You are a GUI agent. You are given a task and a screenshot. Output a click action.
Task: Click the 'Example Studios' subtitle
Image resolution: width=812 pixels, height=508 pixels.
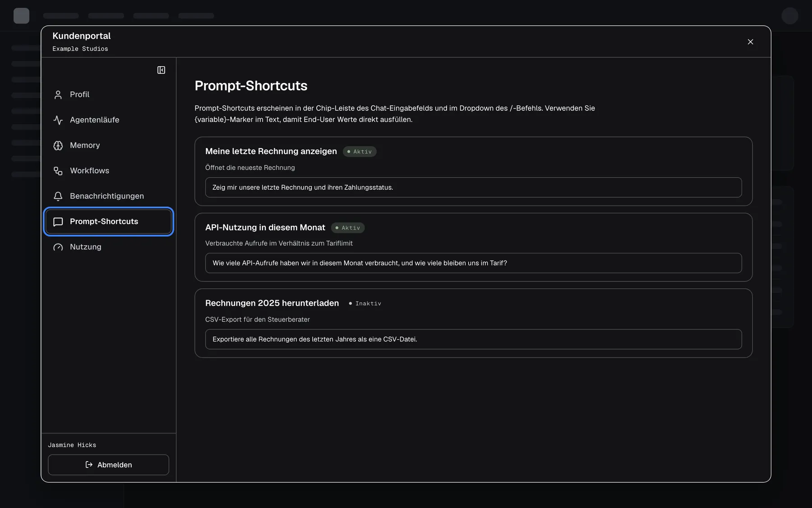click(80, 49)
